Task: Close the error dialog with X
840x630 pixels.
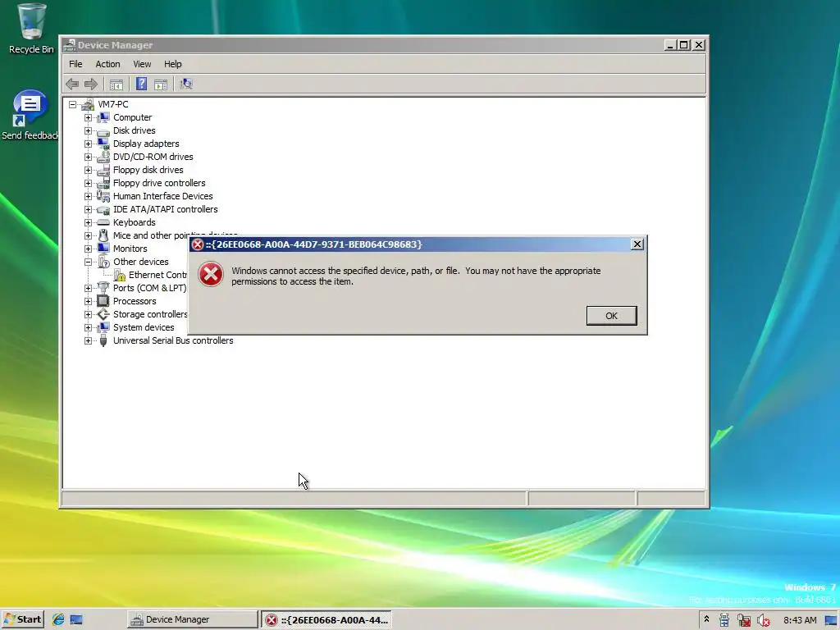Action: point(637,244)
